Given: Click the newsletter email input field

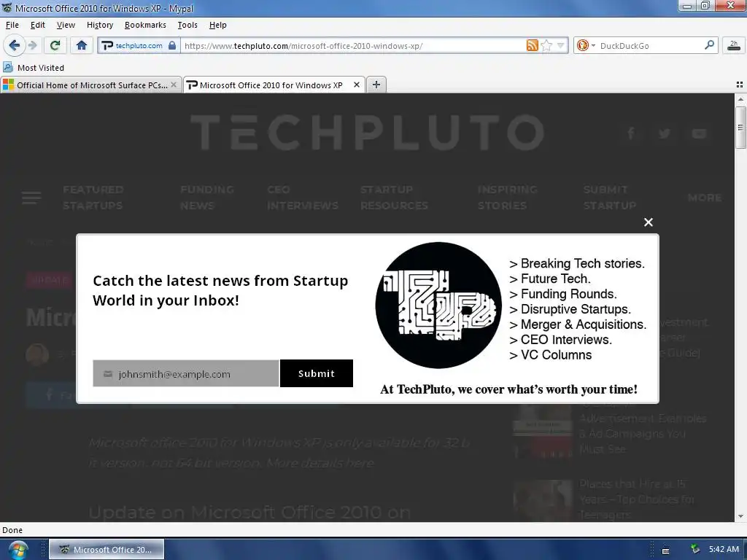Looking at the screenshot, I should click(186, 373).
